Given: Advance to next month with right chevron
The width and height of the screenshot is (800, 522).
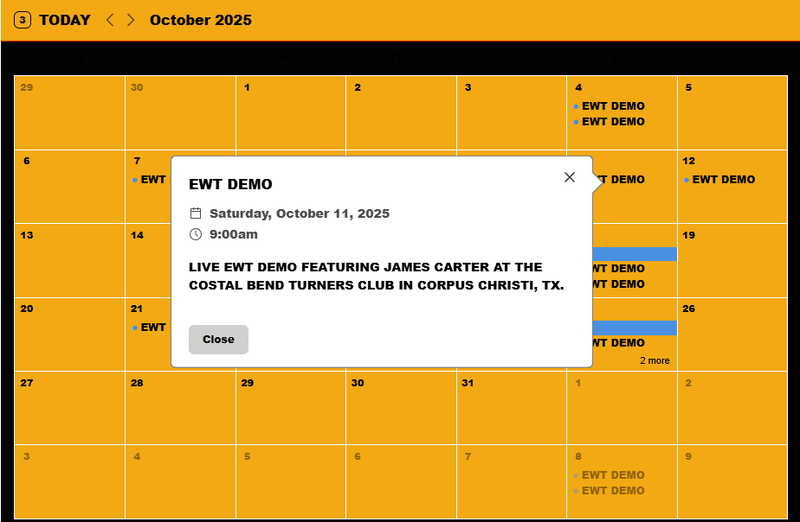Looking at the screenshot, I should pos(131,20).
